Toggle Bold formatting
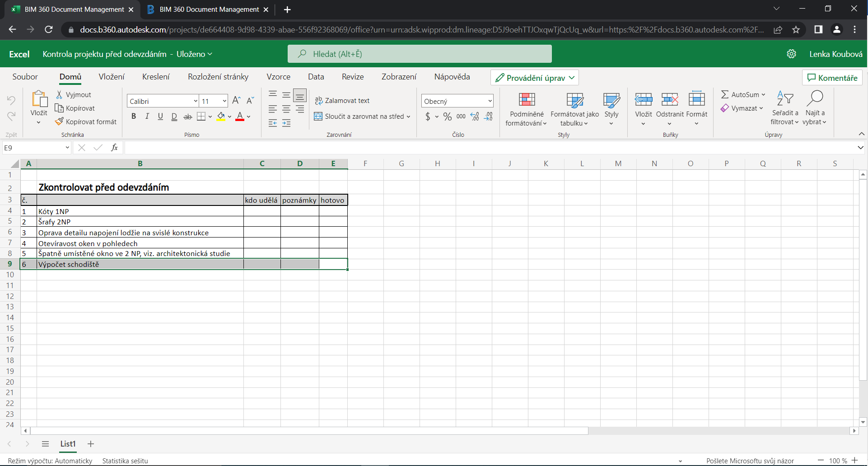868x466 pixels. coord(134,116)
